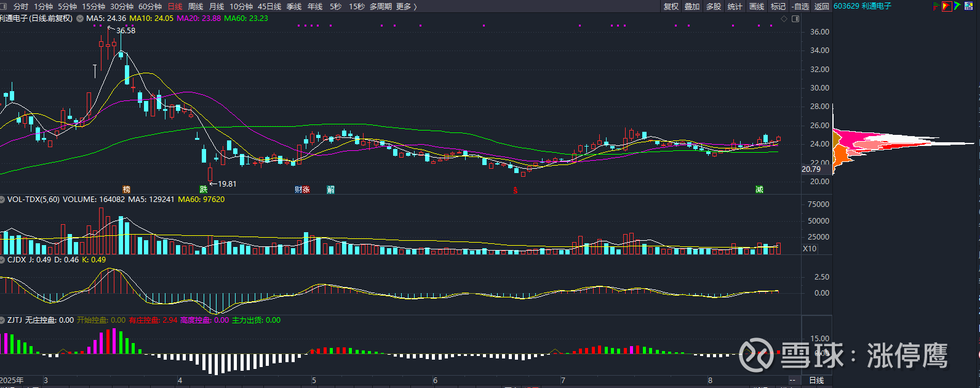Open the 更多 periods dropdown
Screen dimensions: 980x388
click(406, 6)
